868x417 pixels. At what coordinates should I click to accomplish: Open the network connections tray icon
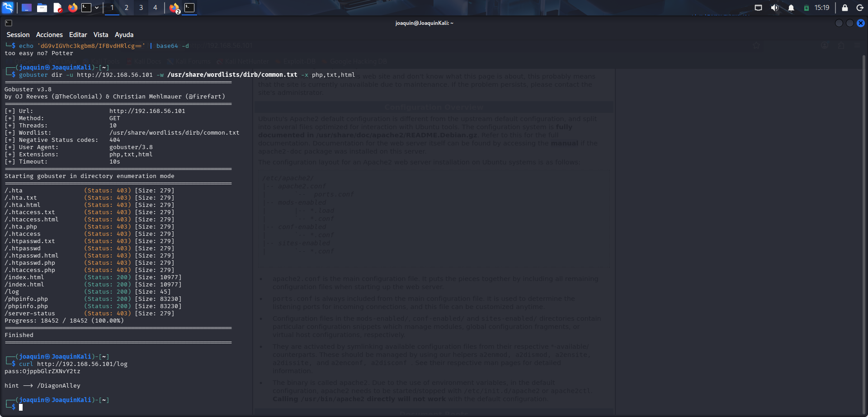758,8
